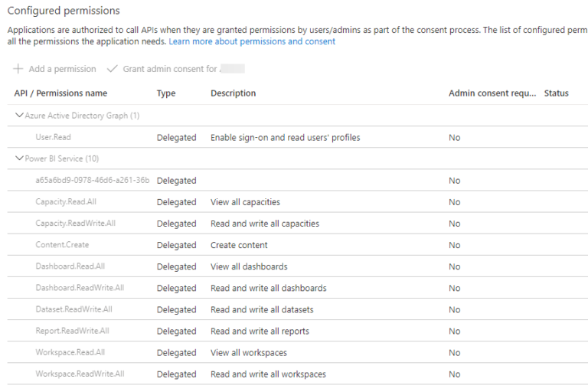Collapse the Azure Active Directory Graph group
The height and width of the screenshot is (392, 588).
[19, 115]
